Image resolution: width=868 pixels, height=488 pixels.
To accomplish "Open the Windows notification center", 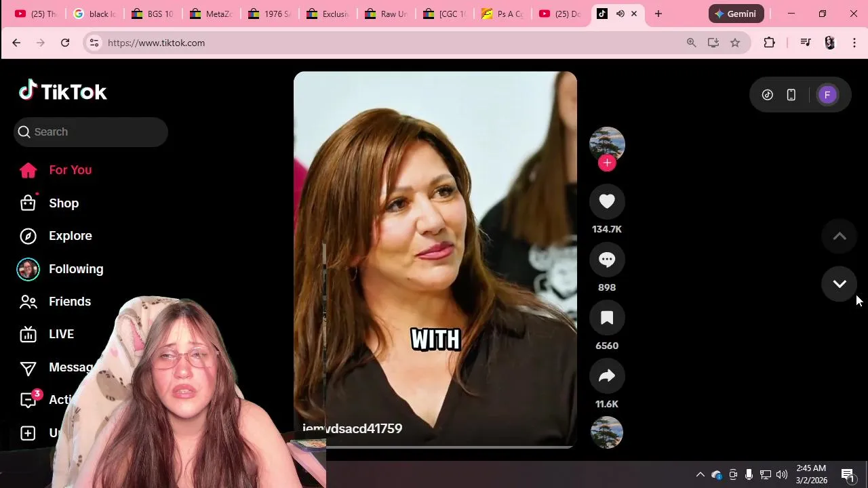I will click(x=848, y=474).
